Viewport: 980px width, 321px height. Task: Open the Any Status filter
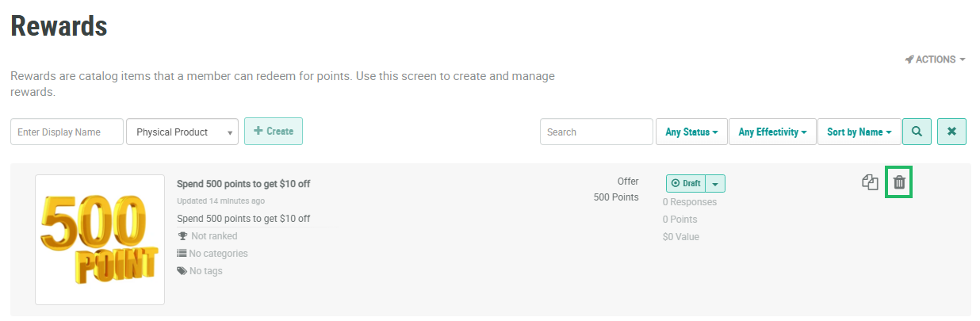[x=691, y=132]
